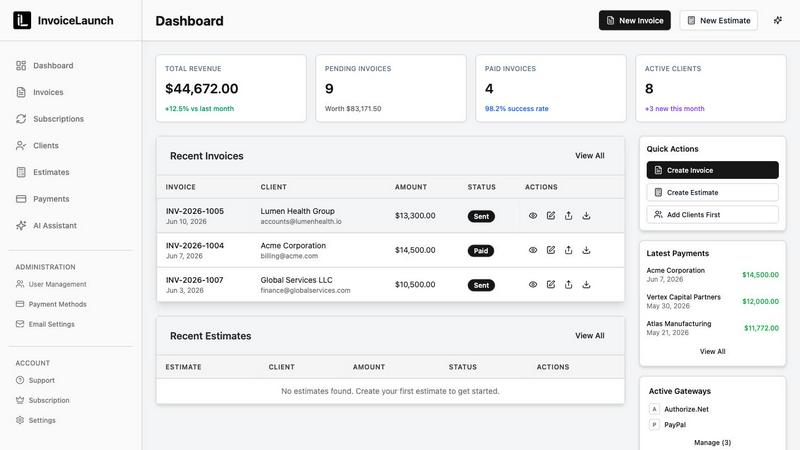Viewport: 800px width, 450px height.
Task: Click client name Global Services LLC
Action: (x=296, y=280)
